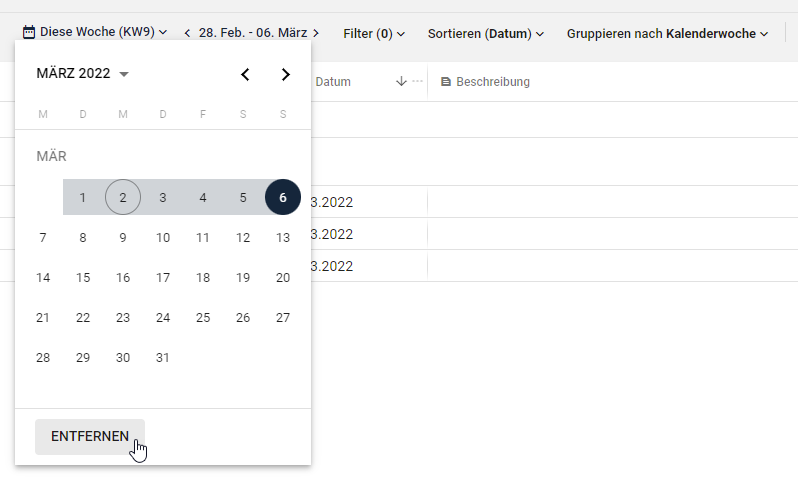Viewport: 798px width, 482px height.
Task: Show previous month in date picker
Action: [246, 74]
